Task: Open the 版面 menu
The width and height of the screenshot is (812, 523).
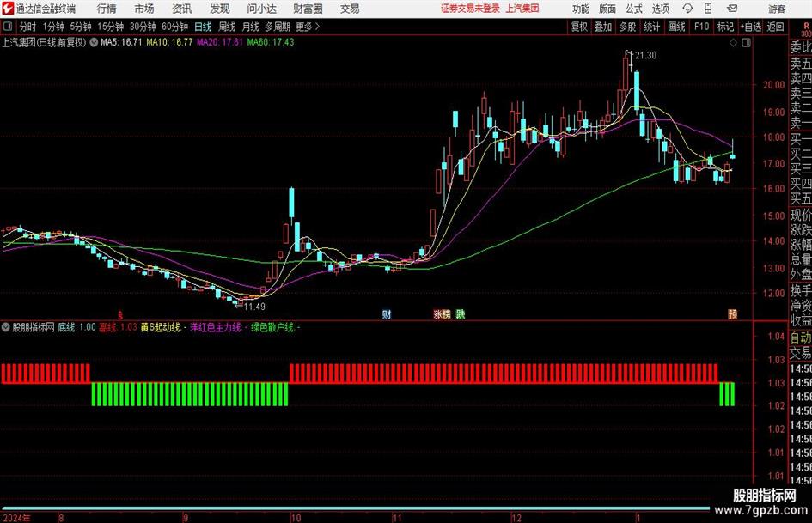Action: tap(607, 9)
